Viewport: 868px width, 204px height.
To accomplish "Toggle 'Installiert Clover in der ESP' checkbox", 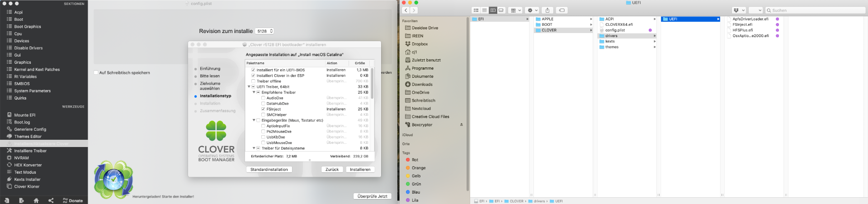I will click(253, 76).
